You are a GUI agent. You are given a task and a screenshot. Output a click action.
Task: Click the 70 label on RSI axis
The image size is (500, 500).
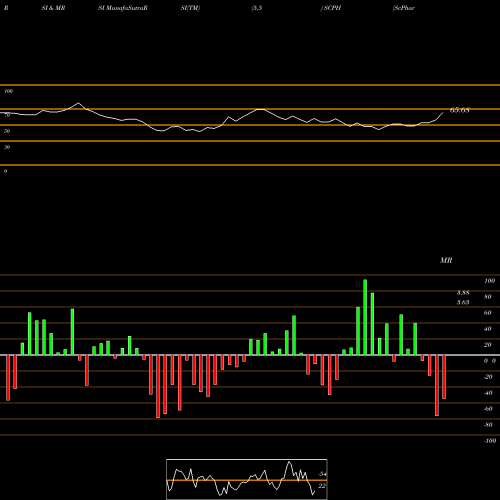[x=7, y=115]
